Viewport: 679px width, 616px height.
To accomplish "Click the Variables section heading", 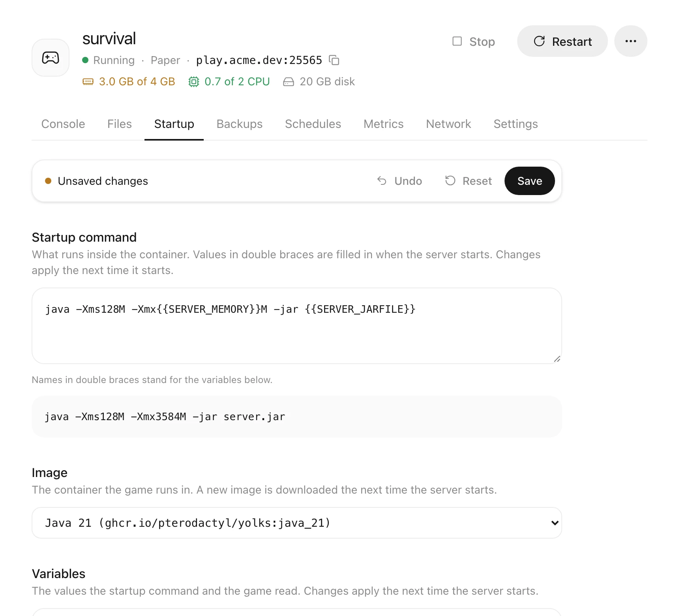I will click(58, 574).
